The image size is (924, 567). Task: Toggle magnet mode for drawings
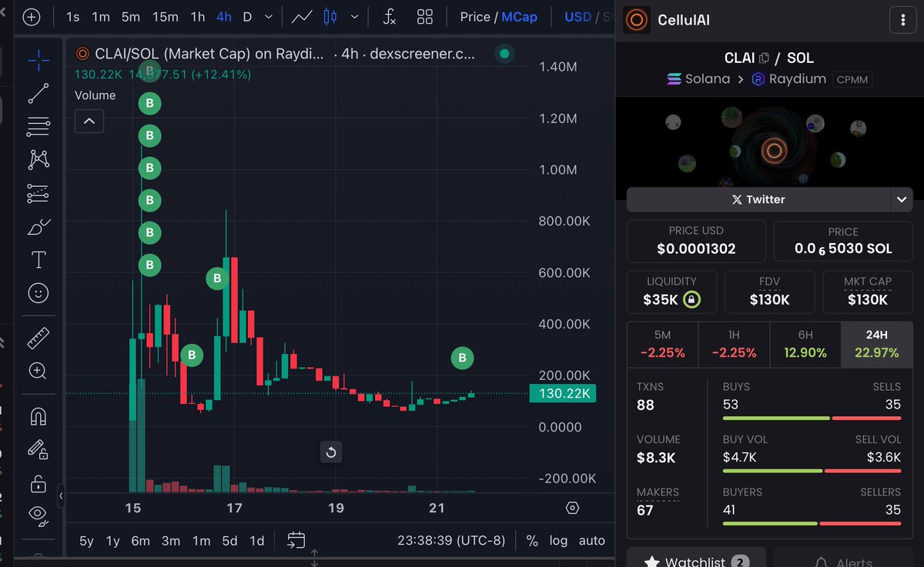pos(38,416)
